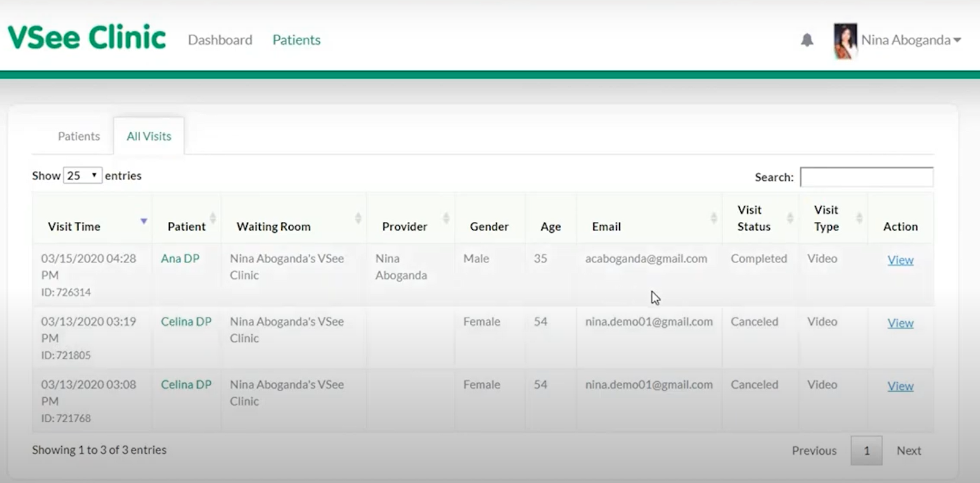Click the visit ID 726314 text

coord(66,292)
